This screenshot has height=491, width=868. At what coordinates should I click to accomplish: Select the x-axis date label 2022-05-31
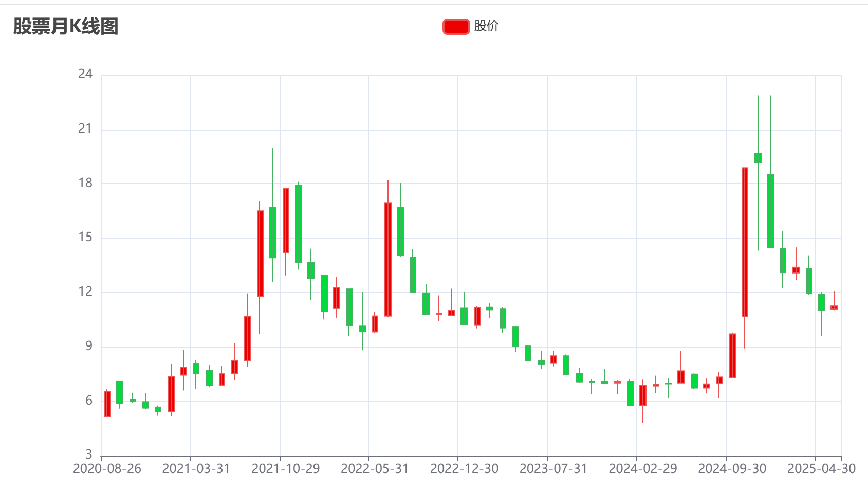coord(375,469)
